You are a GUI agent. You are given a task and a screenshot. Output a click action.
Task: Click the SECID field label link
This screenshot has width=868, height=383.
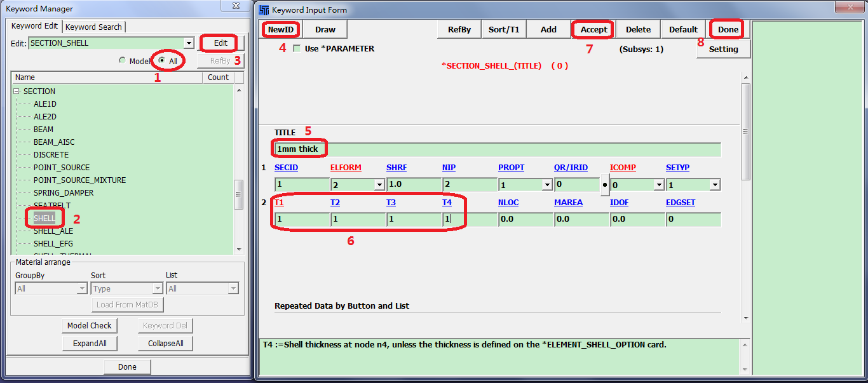tap(286, 168)
